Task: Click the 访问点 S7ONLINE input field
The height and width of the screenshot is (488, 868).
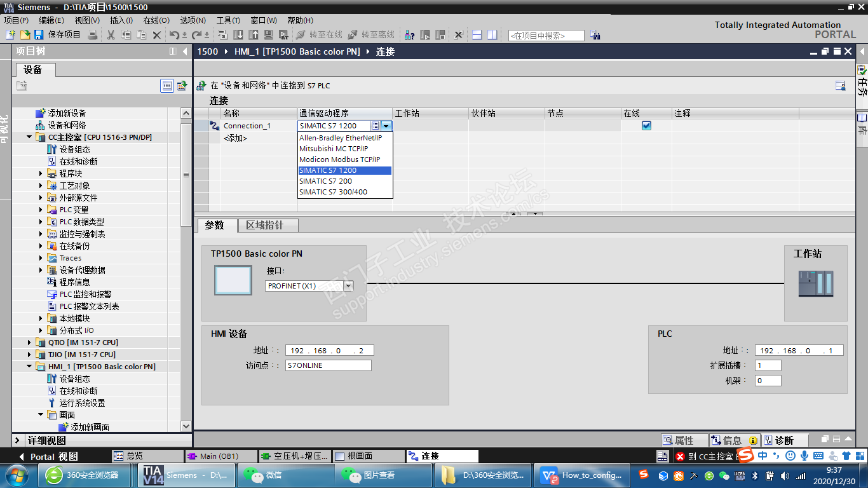Action: 329,365
